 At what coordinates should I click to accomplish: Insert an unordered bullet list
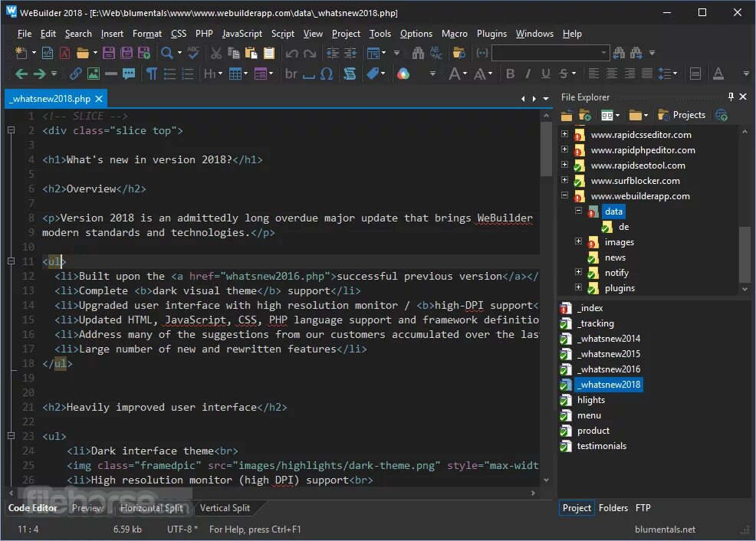tap(169, 74)
